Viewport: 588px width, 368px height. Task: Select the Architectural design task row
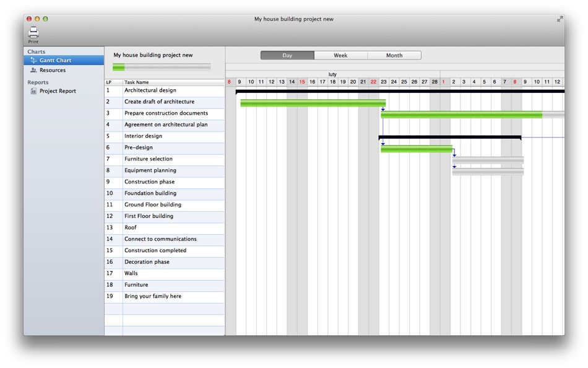(x=165, y=90)
